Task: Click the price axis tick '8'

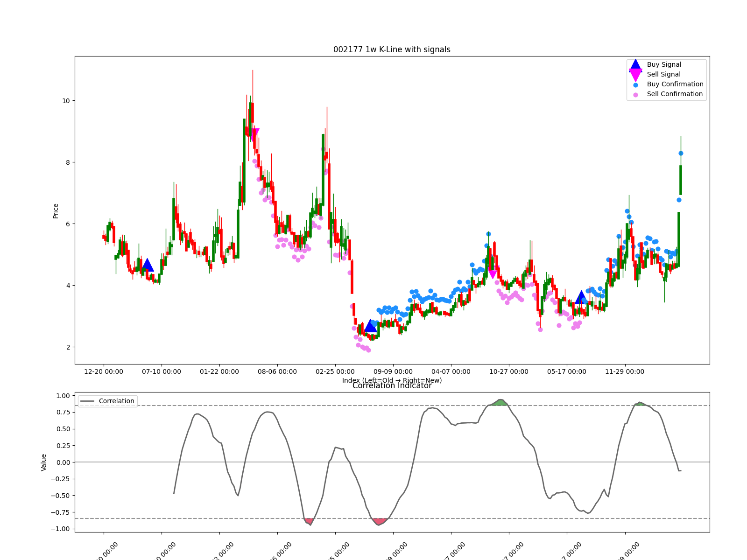Action: (x=68, y=162)
